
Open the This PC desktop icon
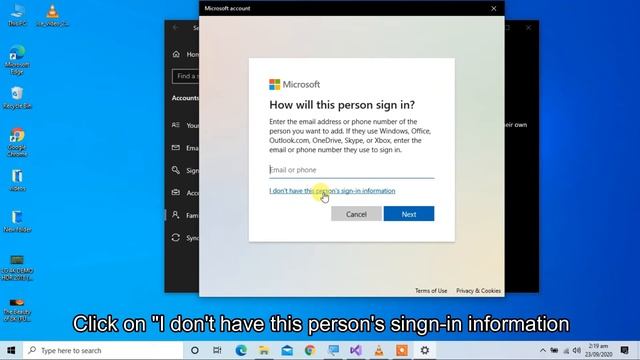point(17,15)
